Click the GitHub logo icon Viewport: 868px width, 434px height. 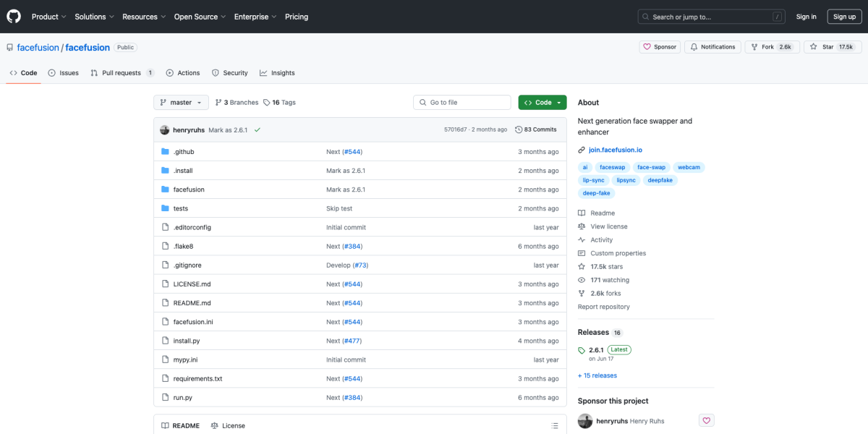tap(14, 17)
